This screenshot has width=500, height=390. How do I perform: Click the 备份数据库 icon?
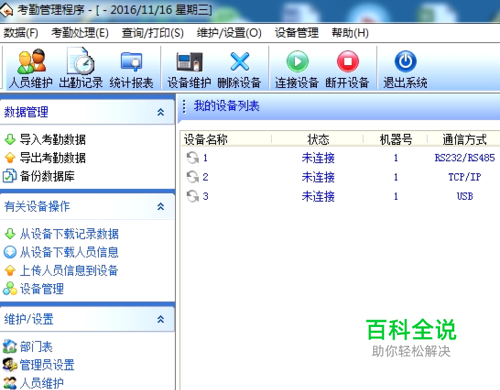(9, 176)
